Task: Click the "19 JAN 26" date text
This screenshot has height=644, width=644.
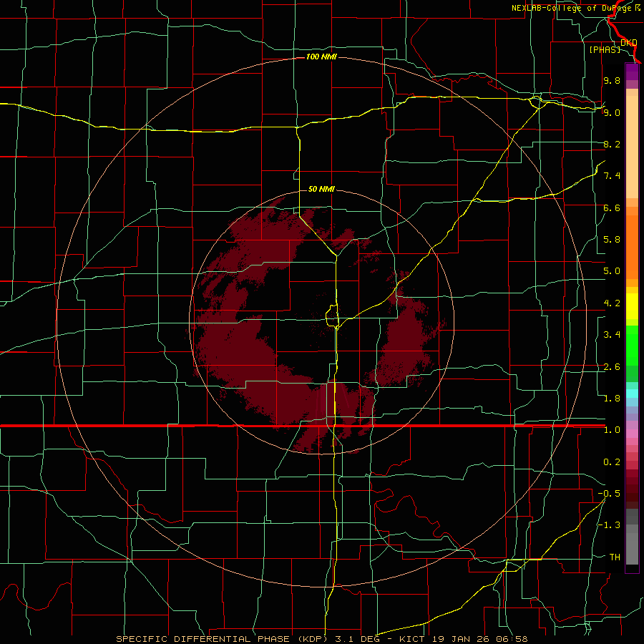Action: pyautogui.click(x=461, y=639)
